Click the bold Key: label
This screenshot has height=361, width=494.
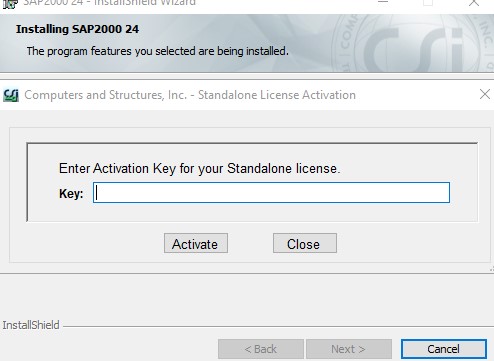[71, 193]
